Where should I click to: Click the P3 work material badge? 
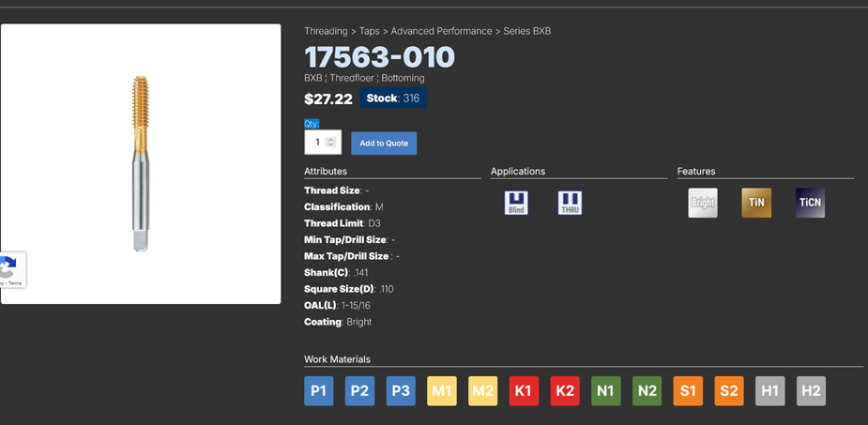tap(401, 391)
